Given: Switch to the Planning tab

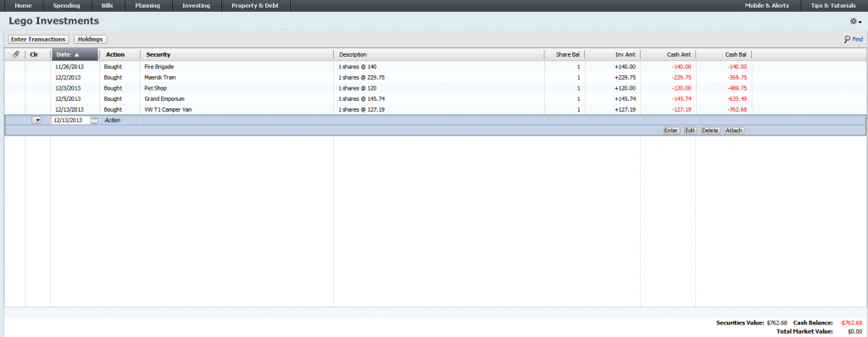Looking at the screenshot, I should tap(147, 6).
